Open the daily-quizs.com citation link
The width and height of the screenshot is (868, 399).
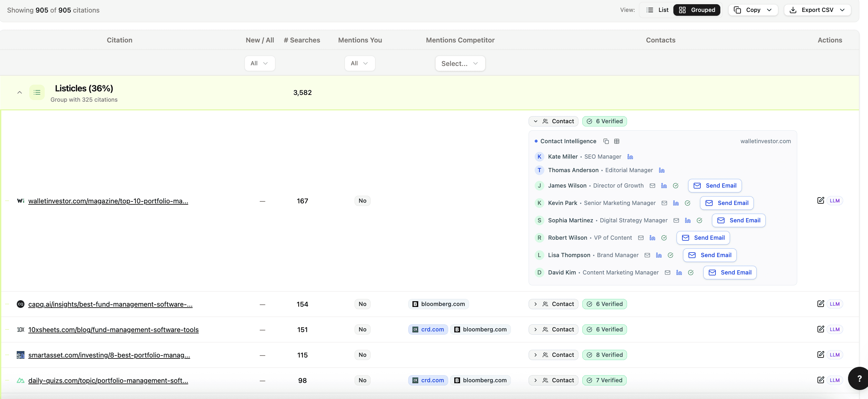[108, 380]
